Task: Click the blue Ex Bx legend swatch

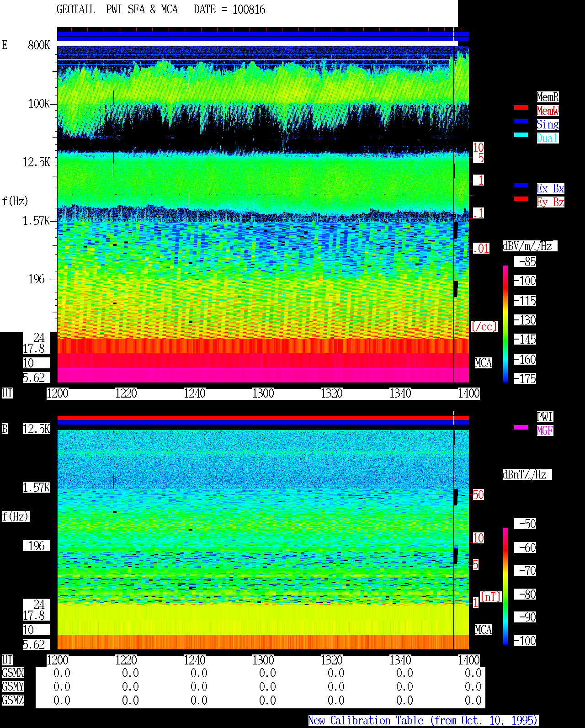Action: point(521,185)
